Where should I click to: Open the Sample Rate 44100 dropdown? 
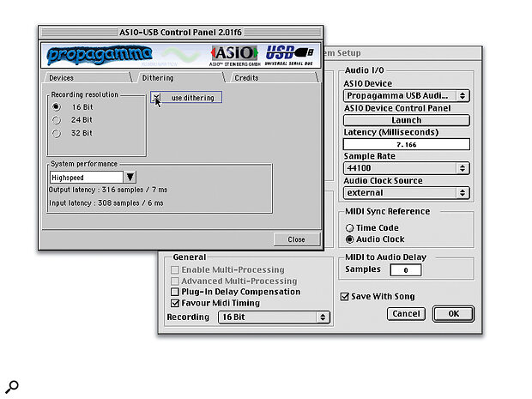click(x=406, y=168)
